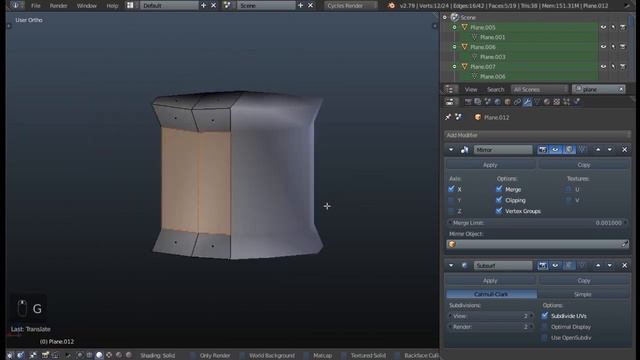Toggle the Vertex Groups checkbox
Viewport: 640px width, 360px height.
click(x=499, y=211)
